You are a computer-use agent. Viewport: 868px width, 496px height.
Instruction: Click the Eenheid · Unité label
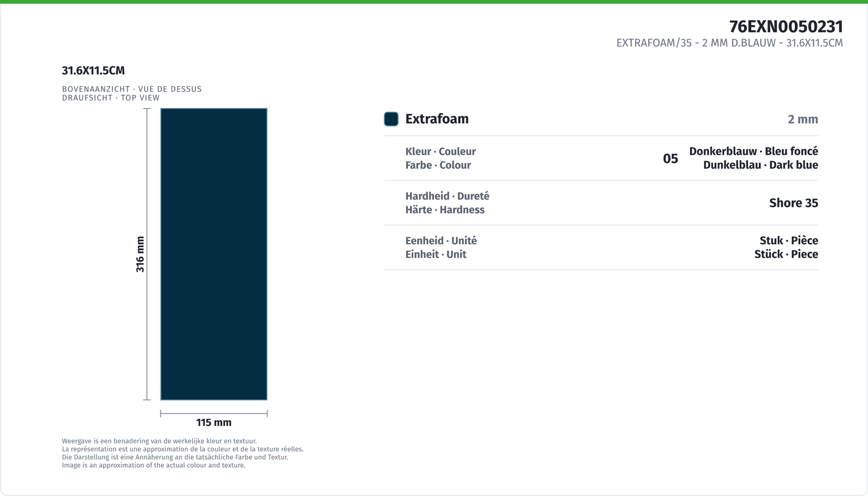[441, 240]
